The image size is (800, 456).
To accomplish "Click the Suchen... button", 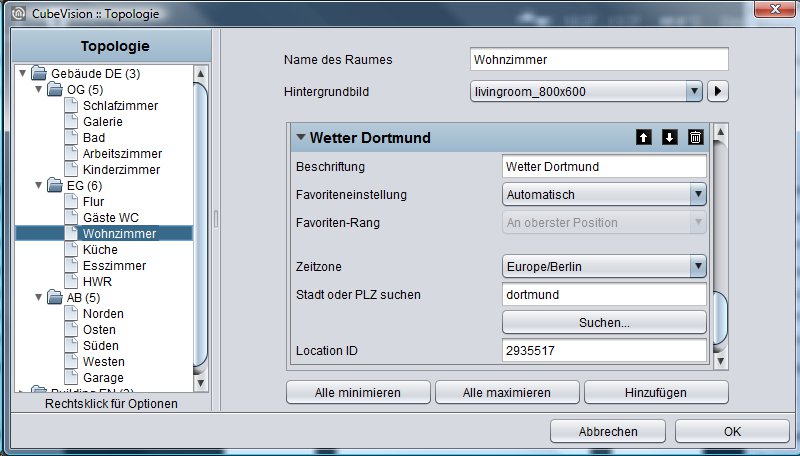I will point(604,322).
